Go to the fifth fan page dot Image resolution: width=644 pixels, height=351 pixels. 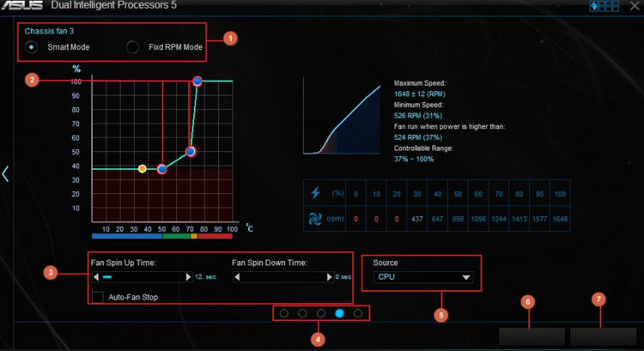coord(358,313)
